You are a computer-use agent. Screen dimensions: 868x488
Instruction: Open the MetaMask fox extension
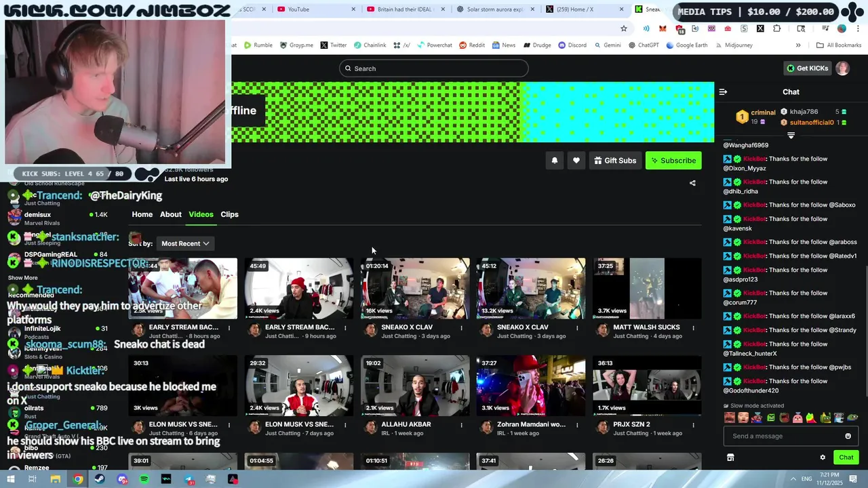click(x=663, y=28)
